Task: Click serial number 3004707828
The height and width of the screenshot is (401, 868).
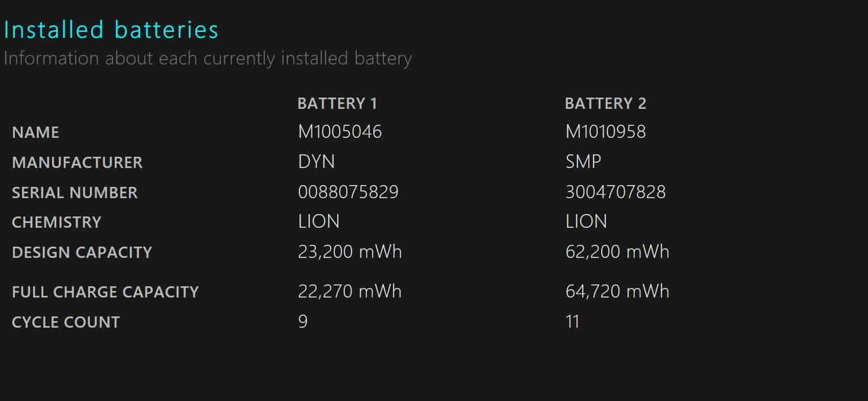Action: click(615, 192)
